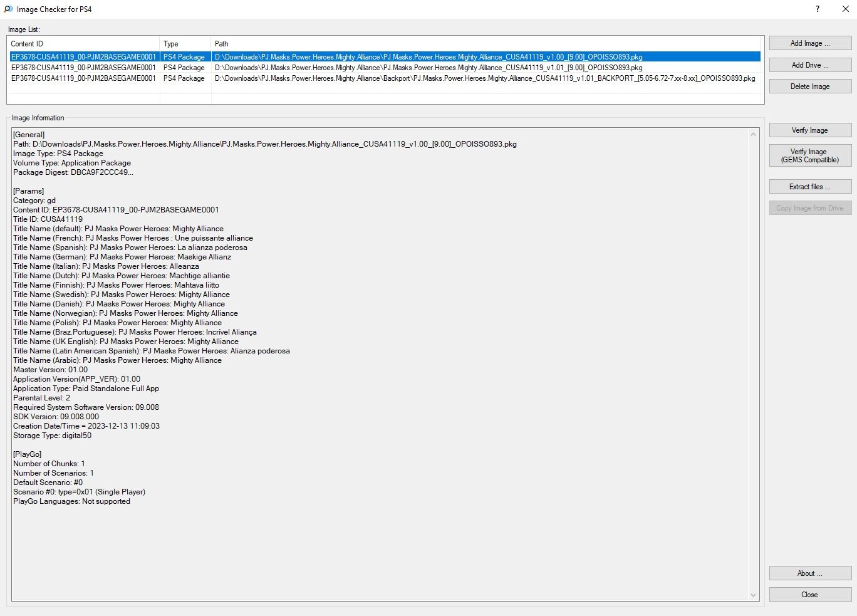857x616 pixels.
Task: Click the Application Type line
Action: pos(86,389)
